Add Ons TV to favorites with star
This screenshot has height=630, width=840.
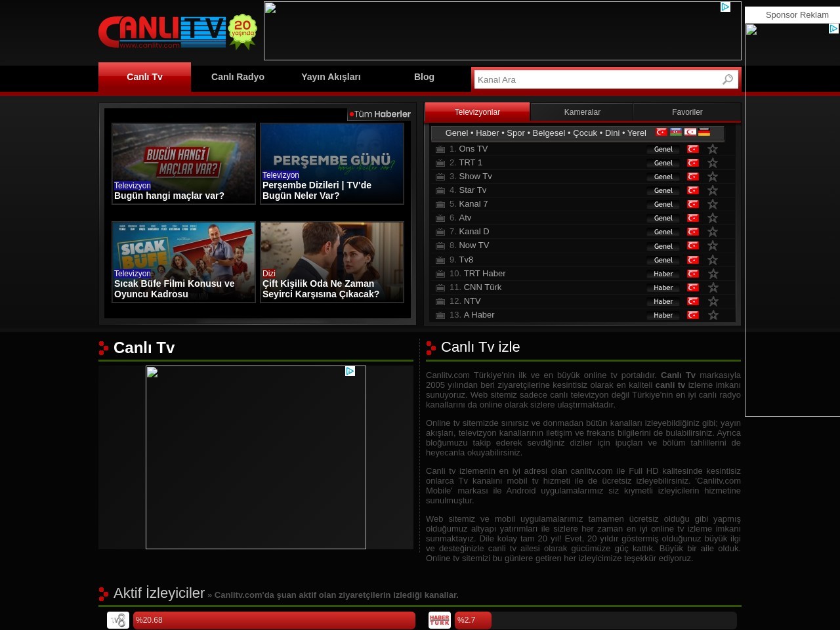click(713, 149)
